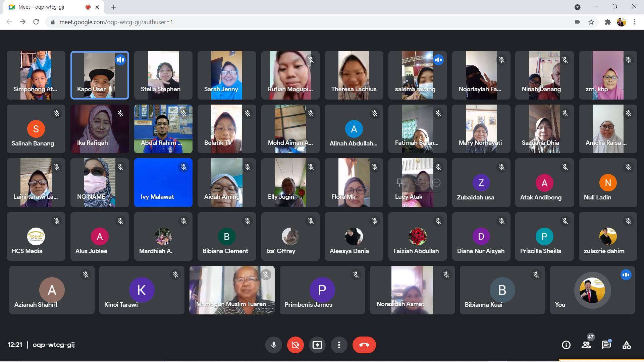Turn camera back on

(295, 345)
